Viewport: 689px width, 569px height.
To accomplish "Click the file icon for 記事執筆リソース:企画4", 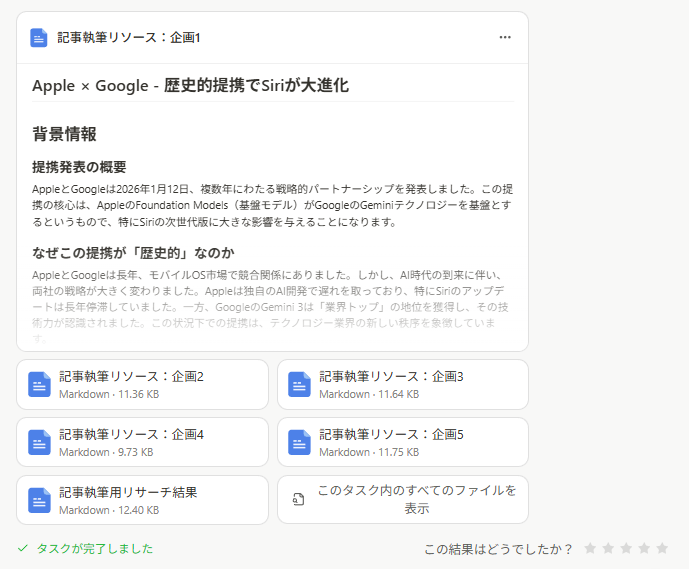I will coord(39,443).
